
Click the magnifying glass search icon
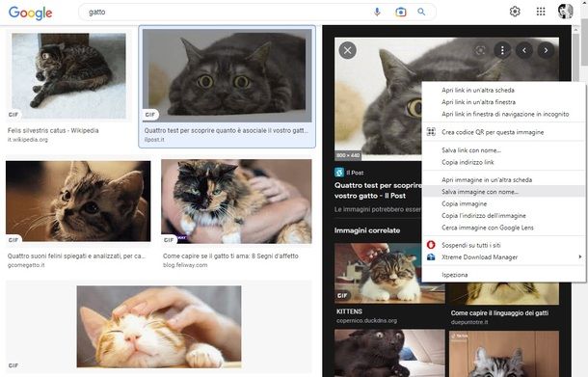421,12
